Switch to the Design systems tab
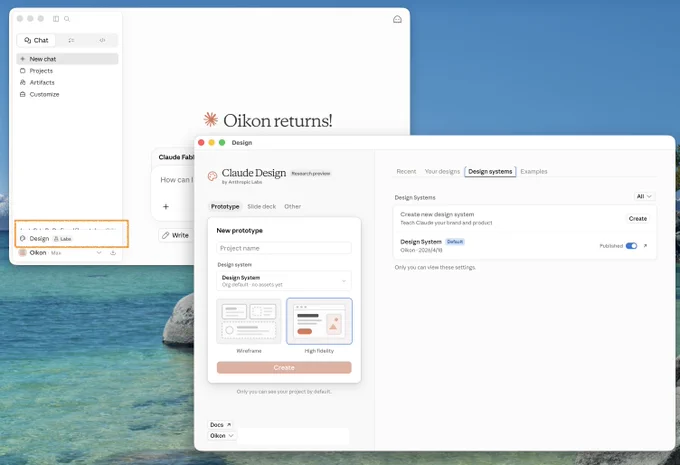The height and width of the screenshot is (465, 680). (x=490, y=171)
